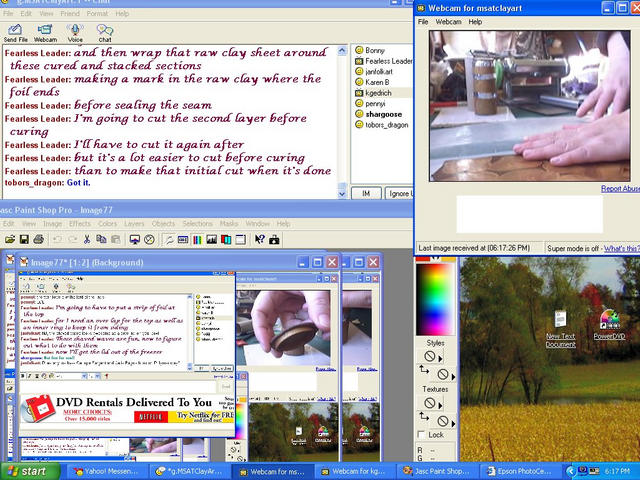Click system tray clock showing 6:17 PM
Image resolution: width=640 pixels, height=480 pixels.
point(617,471)
